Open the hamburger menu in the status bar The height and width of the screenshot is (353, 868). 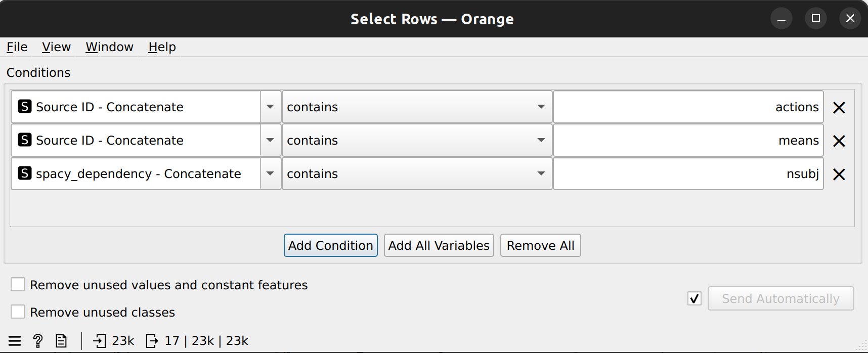tap(15, 341)
